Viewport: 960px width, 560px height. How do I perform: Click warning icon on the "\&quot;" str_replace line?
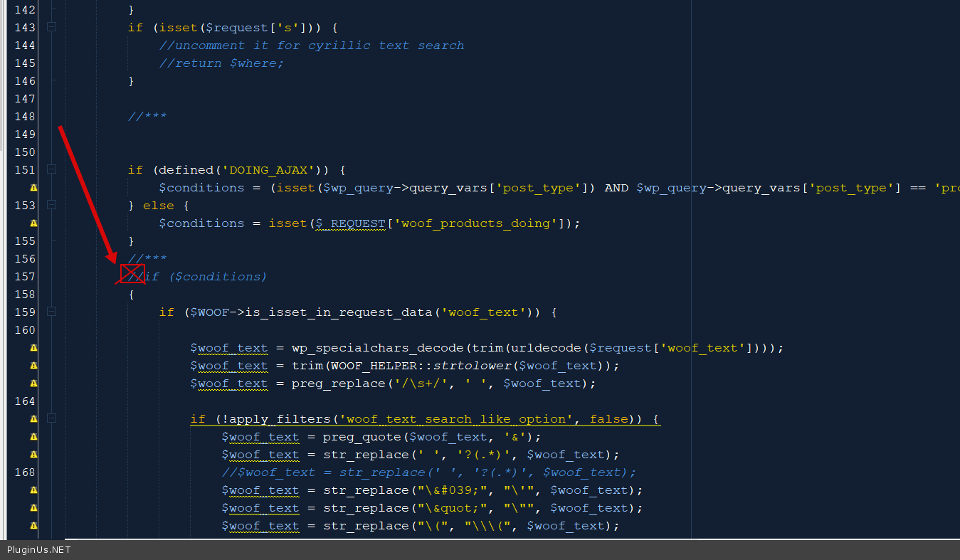click(33, 508)
